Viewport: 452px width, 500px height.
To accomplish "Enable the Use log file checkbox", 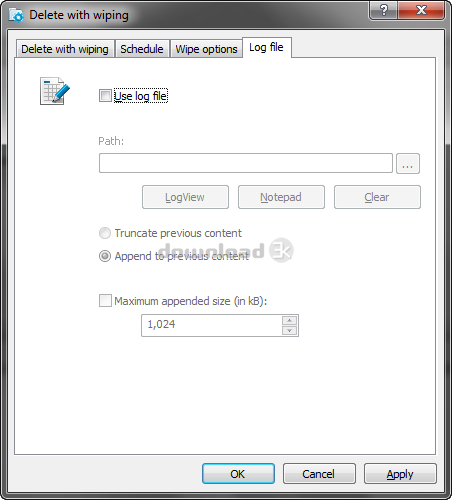I will [x=105, y=96].
